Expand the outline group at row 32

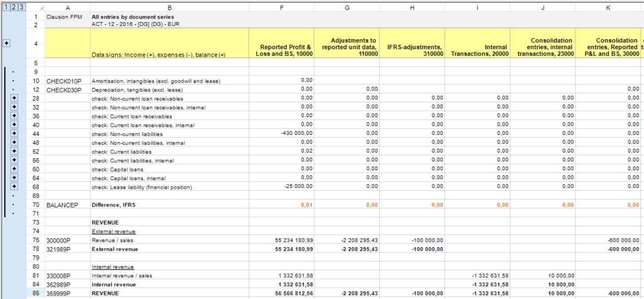tap(14, 107)
